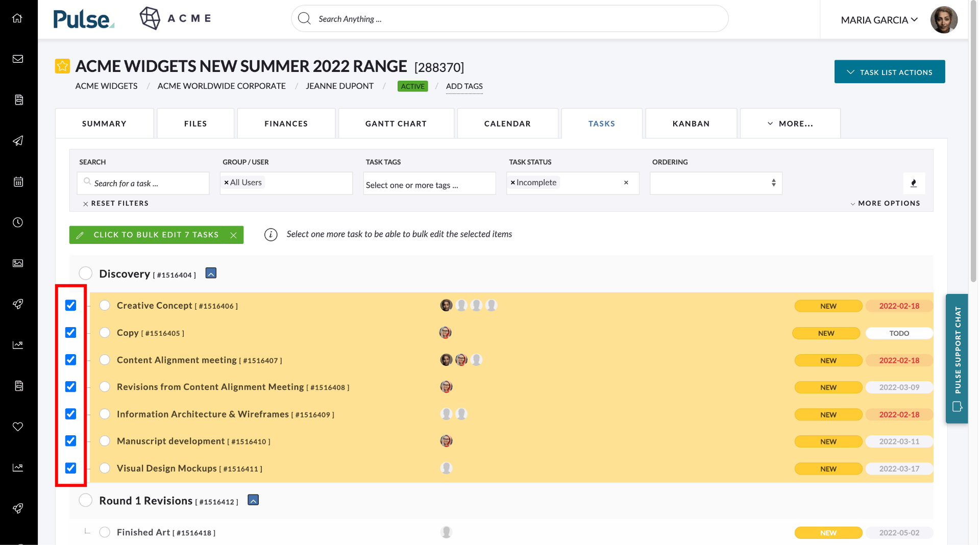This screenshot has width=980, height=545.
Task: Open the Group / User selector
Action: (286, 183)
